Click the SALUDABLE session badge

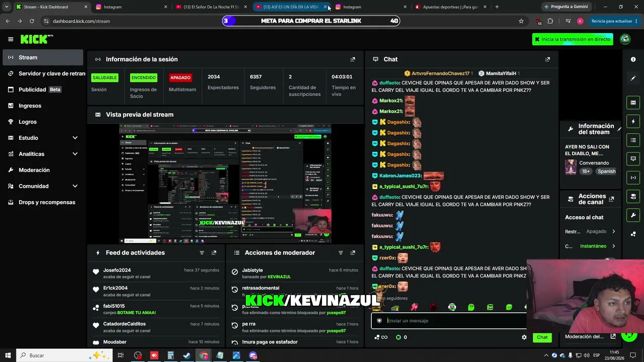pos(104,77)
